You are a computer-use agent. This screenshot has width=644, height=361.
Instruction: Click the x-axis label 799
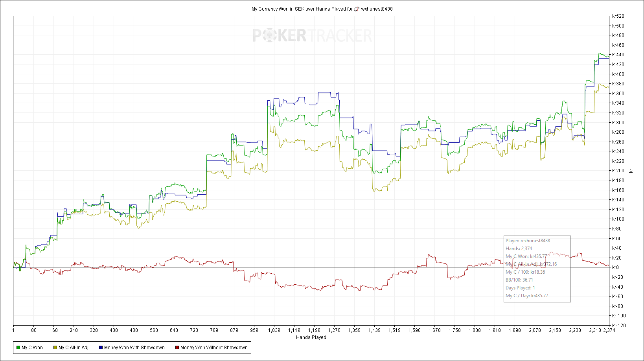214,330
